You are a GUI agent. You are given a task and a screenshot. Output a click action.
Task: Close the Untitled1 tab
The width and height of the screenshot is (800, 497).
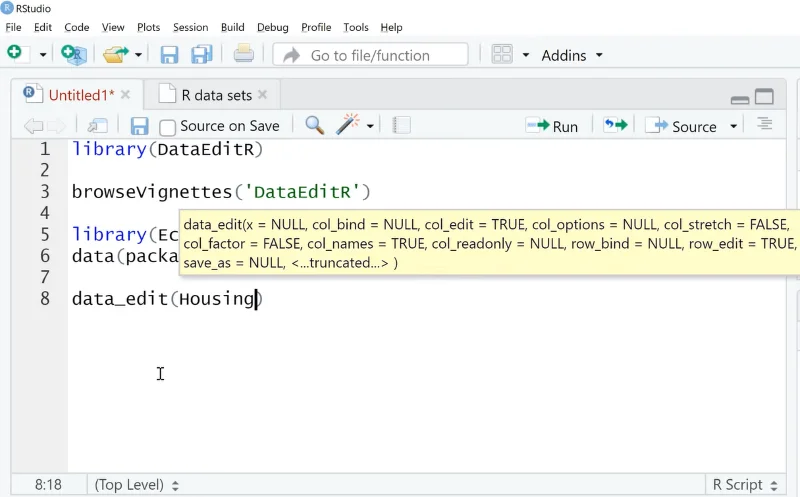(126, 95)
